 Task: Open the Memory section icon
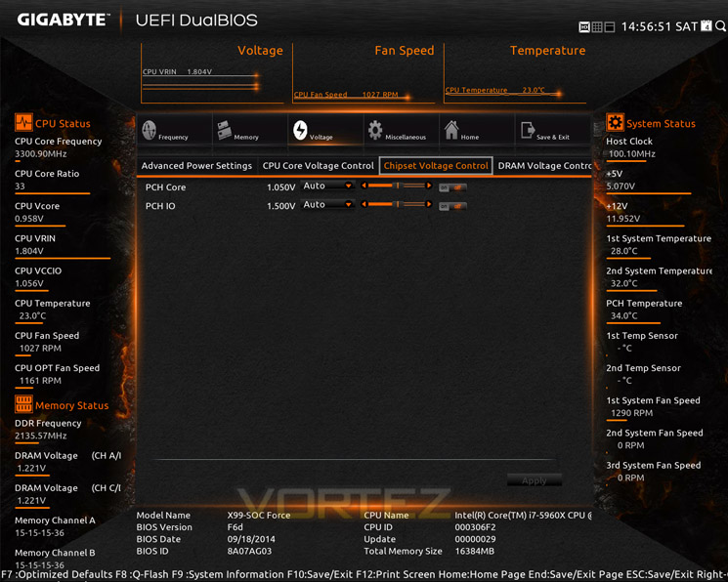click(x=224, y=130)
